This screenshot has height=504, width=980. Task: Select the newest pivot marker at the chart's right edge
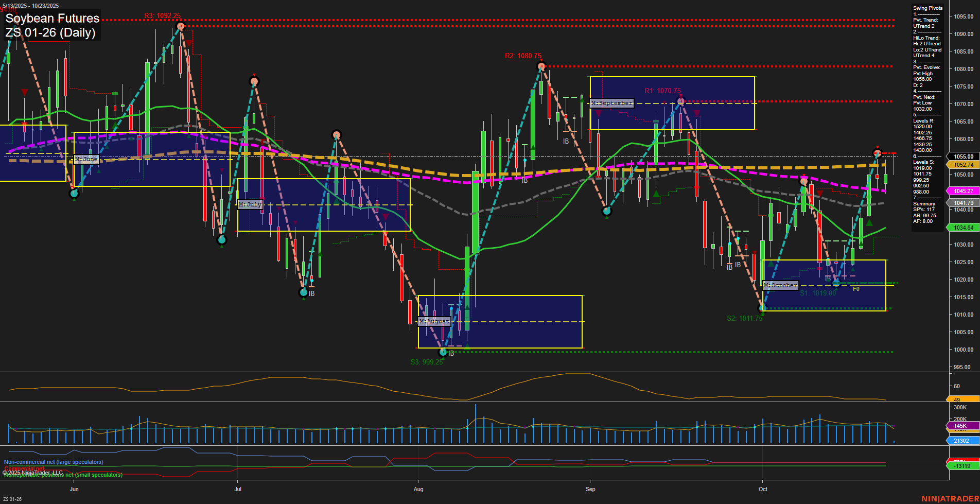(878, 153)
